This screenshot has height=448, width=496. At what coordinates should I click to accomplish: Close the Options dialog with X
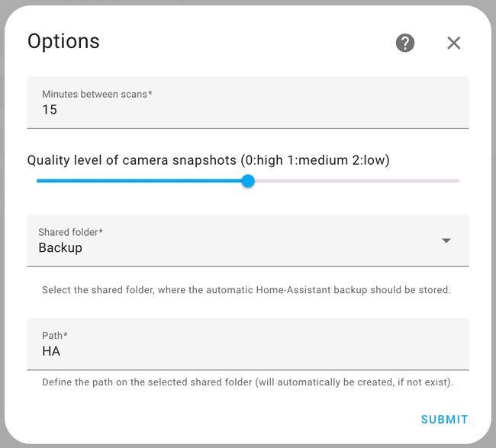point(453,43)
